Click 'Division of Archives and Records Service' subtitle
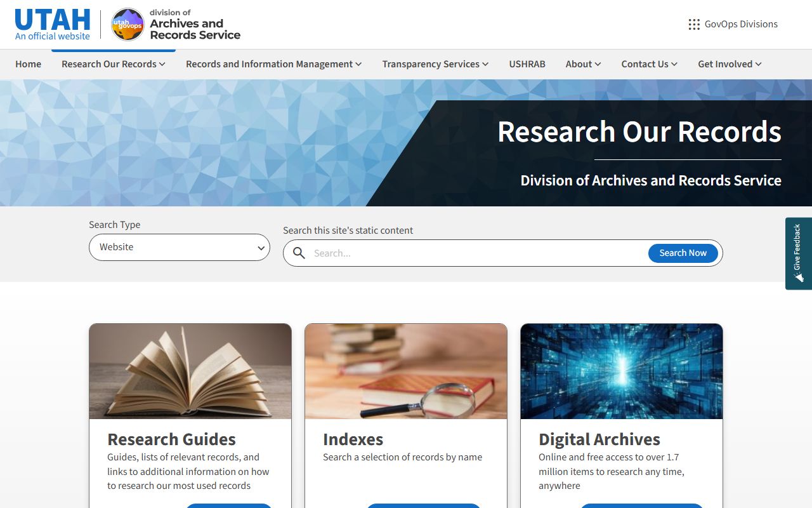 point(651,180)
